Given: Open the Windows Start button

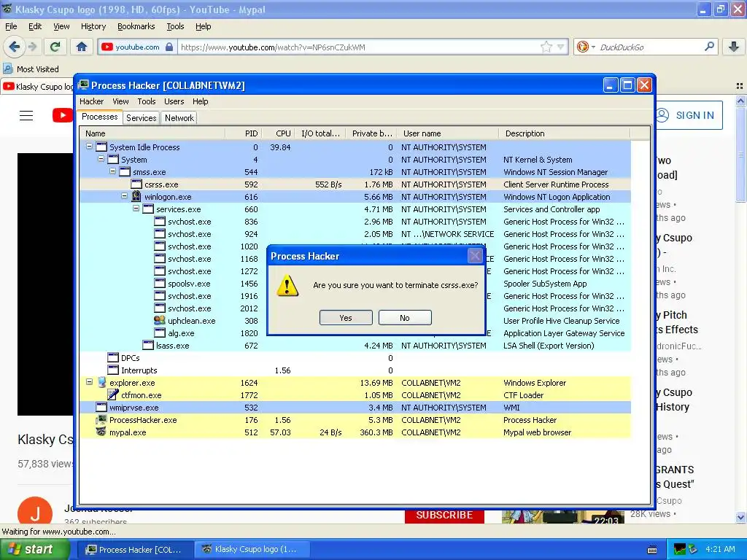Looking at the screenshot, I should click(x=35, y=549).
